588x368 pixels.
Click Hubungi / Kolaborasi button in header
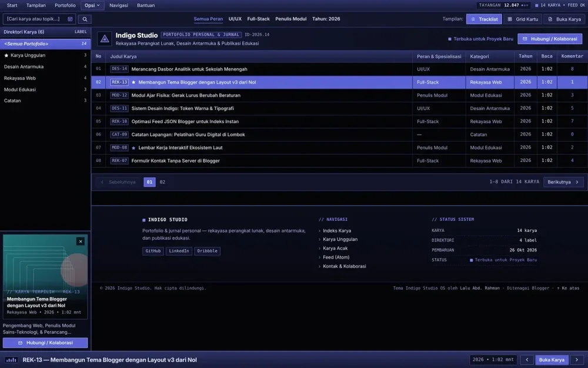coord(550,39)
